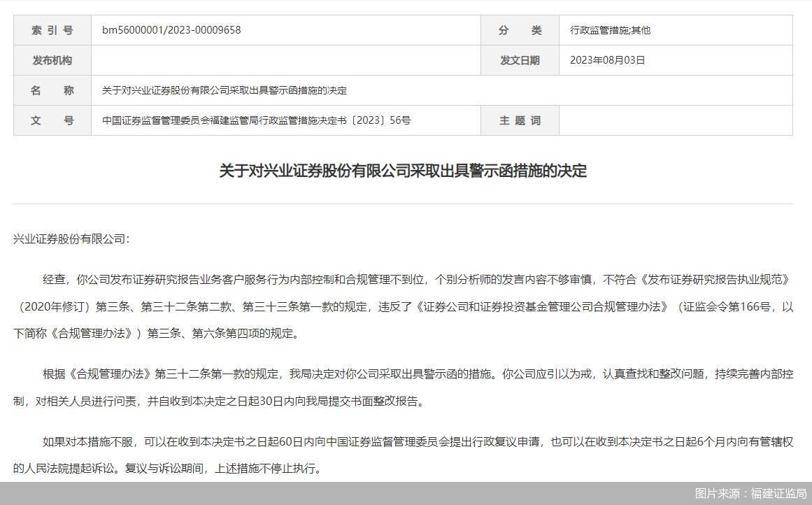812x505 pixels.
Task: Click the 发文日期 label cell
Action: click(520, 60)
